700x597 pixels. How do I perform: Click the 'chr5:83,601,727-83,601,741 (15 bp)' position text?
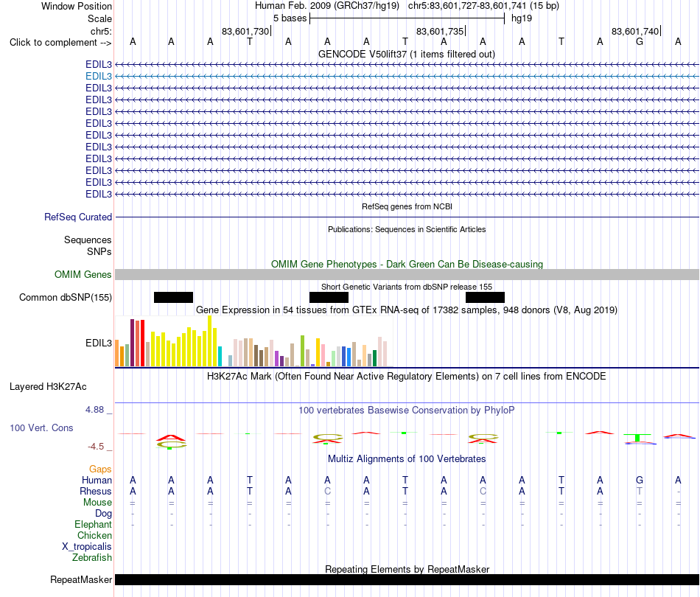coord(483,6)
